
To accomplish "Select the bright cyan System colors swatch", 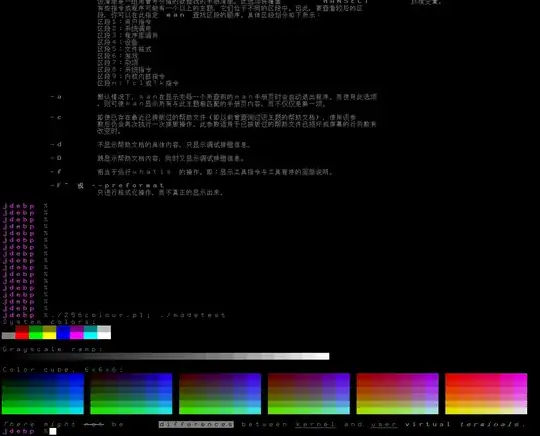I will click(90, 335).
